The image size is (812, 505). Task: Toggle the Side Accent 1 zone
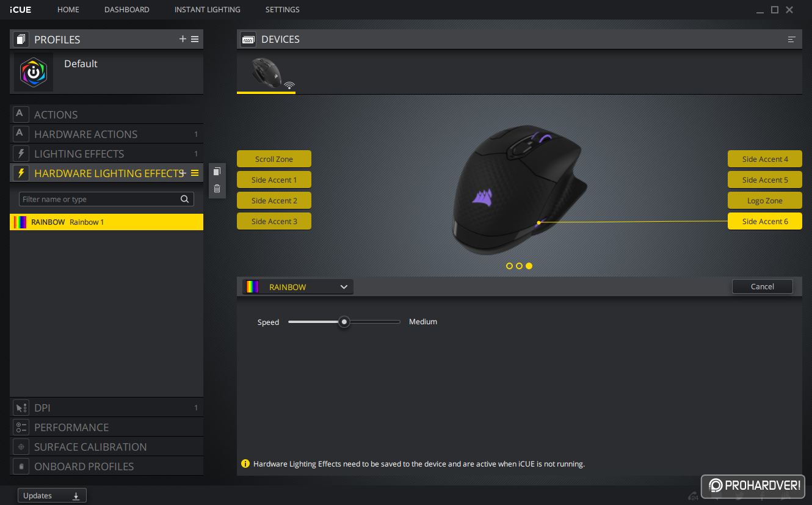point(274,180)
